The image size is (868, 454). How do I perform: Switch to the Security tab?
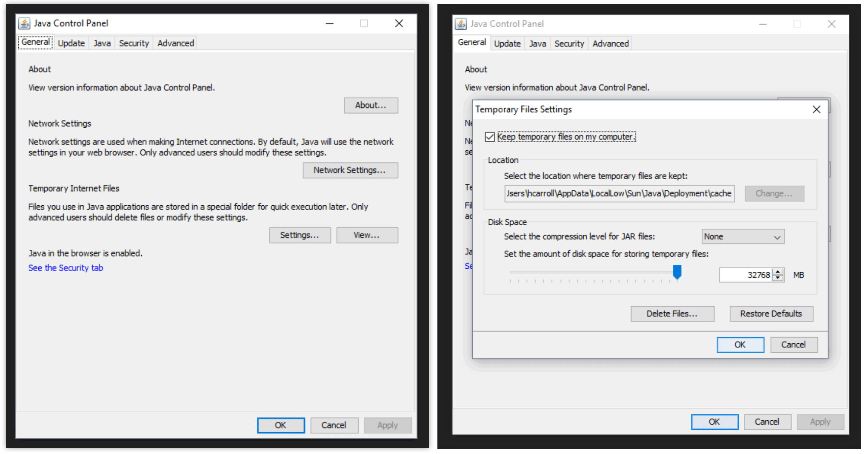pos(133,43)
